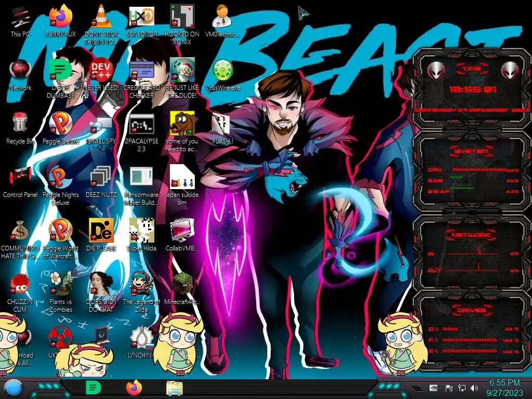The height and width of the screenshot is (399, 532).
Task: Click the 6:55 PM taskbar clock
Action: [504, 388]
